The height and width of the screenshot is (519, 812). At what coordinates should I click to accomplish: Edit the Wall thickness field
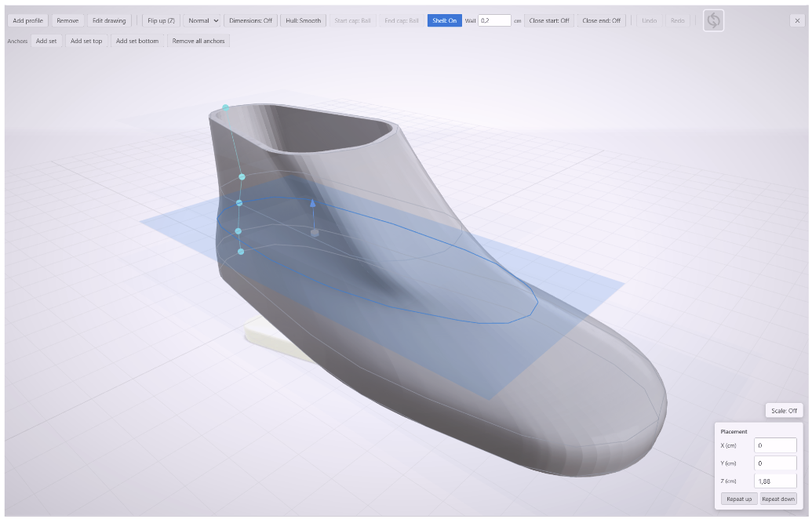click(494, 20)
